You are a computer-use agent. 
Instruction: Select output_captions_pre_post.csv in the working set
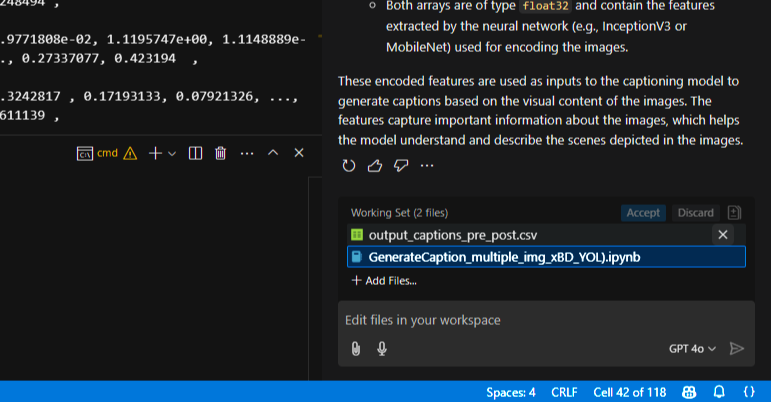pyautogui.click(x=453, y=235)
